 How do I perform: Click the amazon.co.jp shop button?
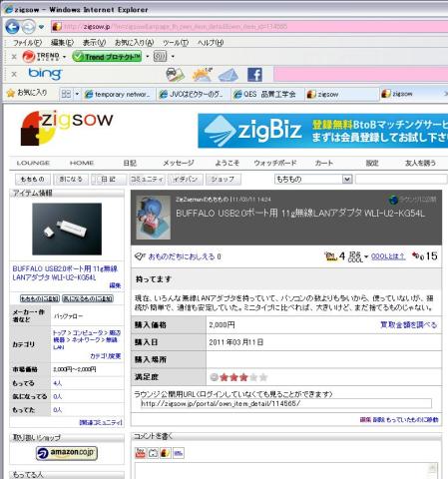pyautogui.click(x=67, y=453)
